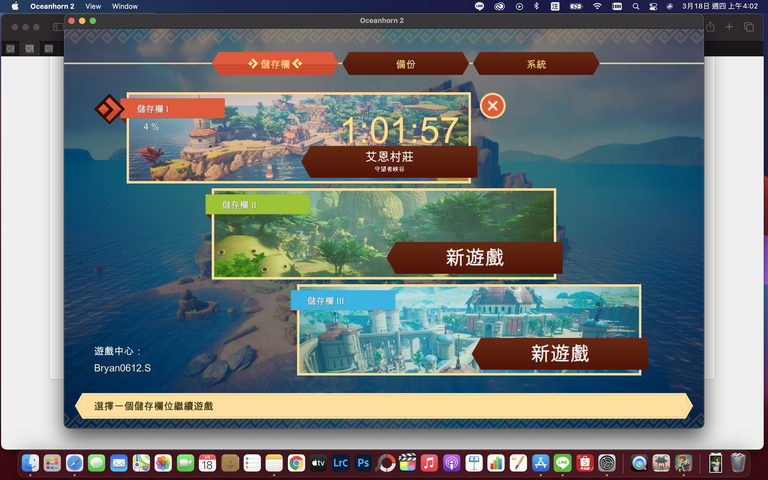Open Calendar from the Dock

tap(207, 462)
